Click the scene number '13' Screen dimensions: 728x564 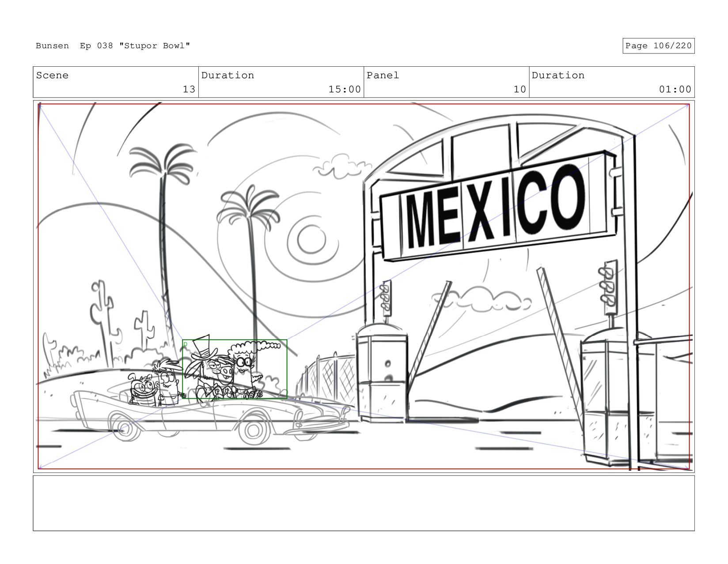click(x=189, y=89)
